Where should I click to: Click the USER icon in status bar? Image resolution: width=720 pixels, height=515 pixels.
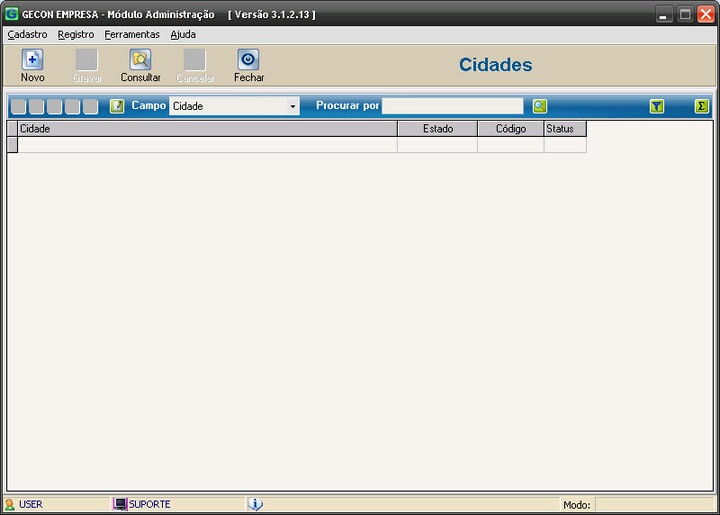click(x=10, y=504)
